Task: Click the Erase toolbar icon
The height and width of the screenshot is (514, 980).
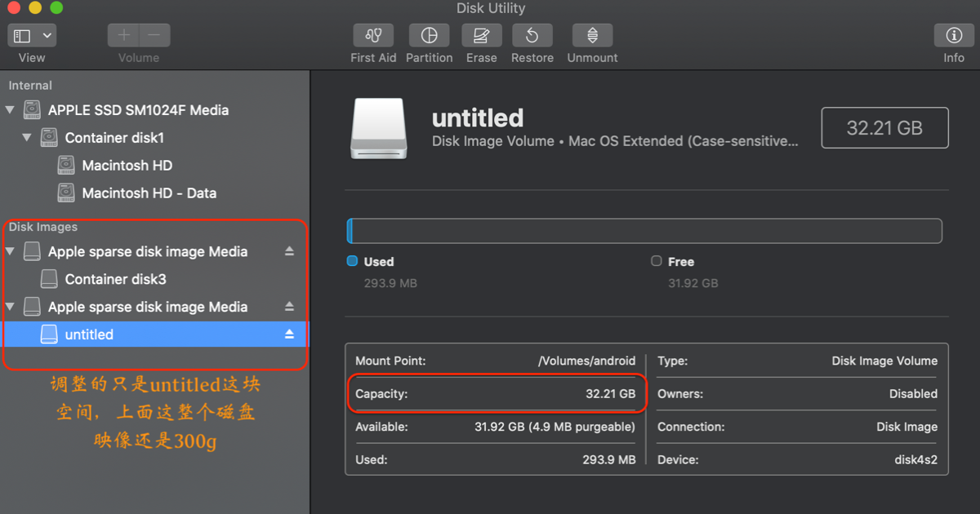Action: (x=482, y=36)
